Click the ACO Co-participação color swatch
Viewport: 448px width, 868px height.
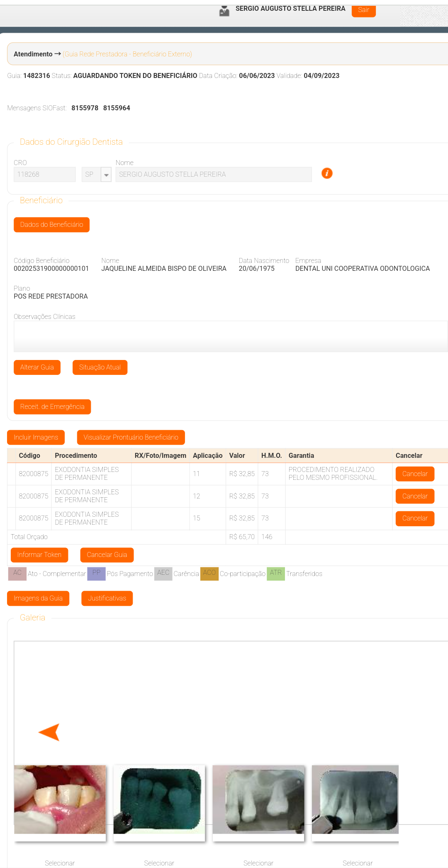tap(209, 574)
